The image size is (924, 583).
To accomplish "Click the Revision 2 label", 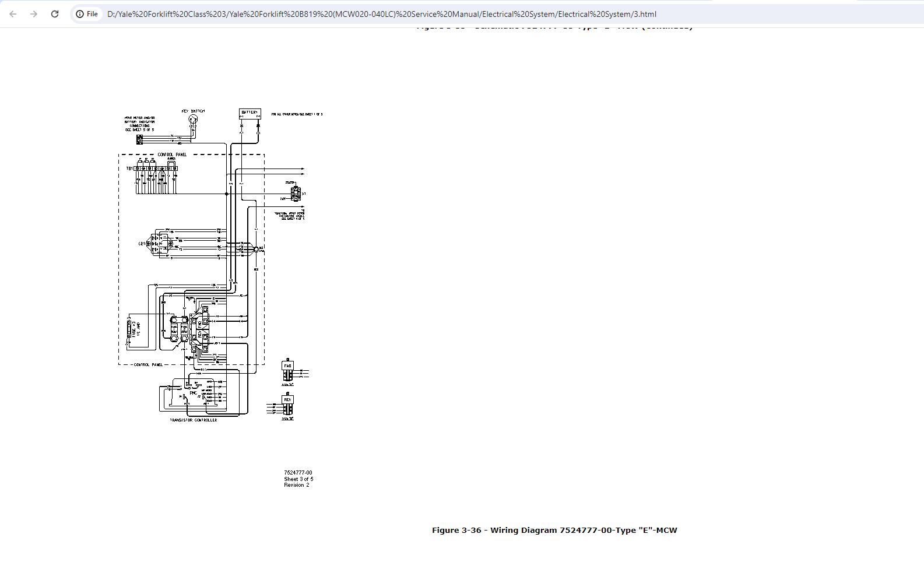I will coord(297,485).
